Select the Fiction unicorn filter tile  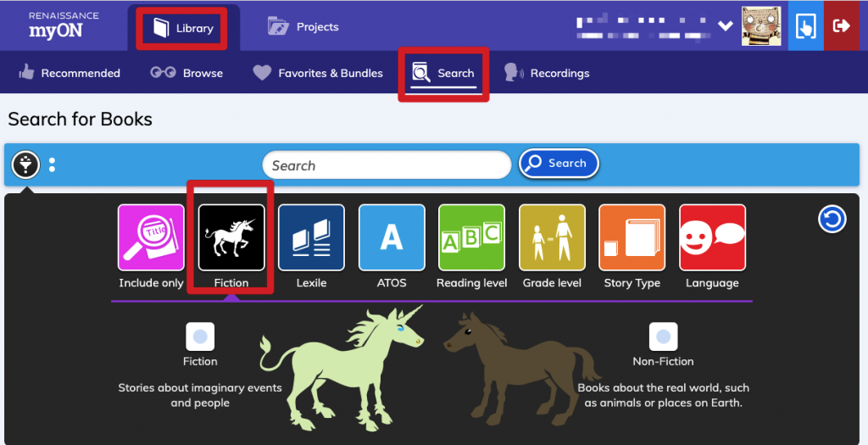tap(231, 237)
